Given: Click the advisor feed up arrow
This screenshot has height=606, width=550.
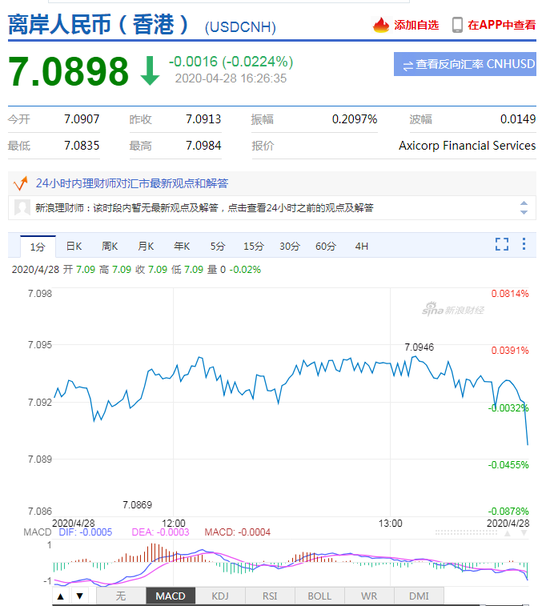Looking at the screenshot, I should click(x=524, y=203).
